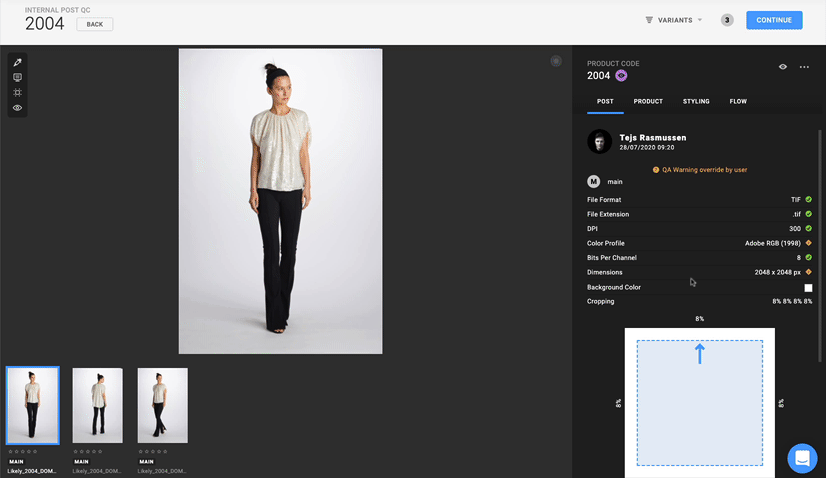The width and height of the screenshot is (826, 478).
Task: Rate the first thumbnail using its stars
Action: (23, 452)
